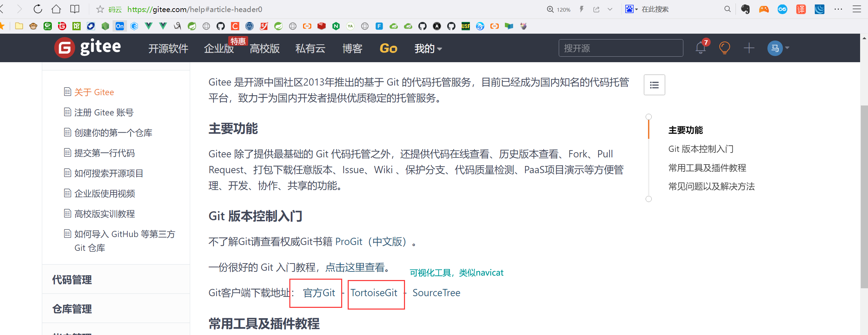Open the Baidu paw search engine dropdown
Image resolution: width=868 pixels, height=335 pixels.
tap(632, 9)
